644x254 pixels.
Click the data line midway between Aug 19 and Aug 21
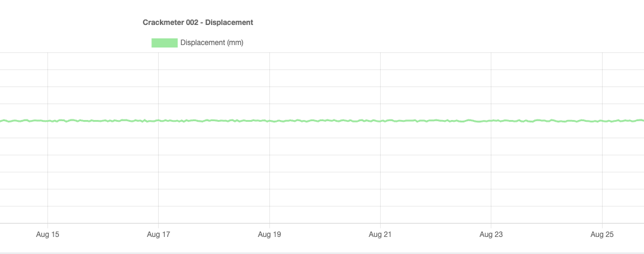[x=325, y=121]
